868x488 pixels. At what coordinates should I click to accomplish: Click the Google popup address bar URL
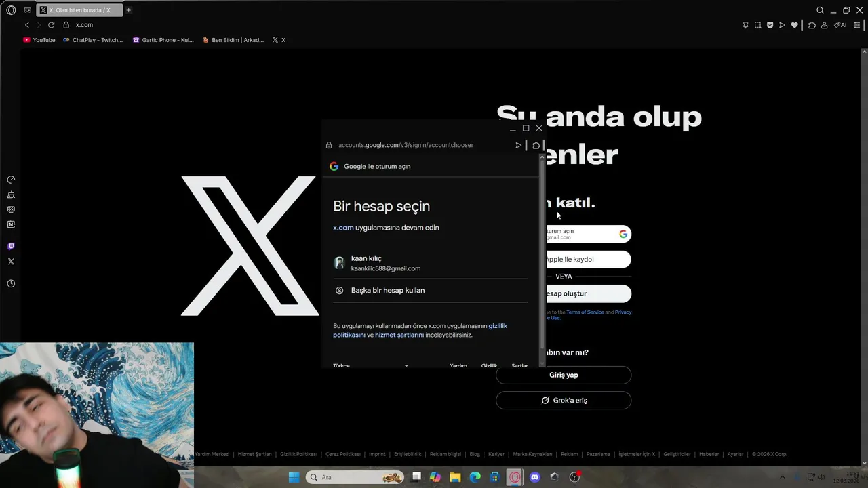tap(406, 145)
